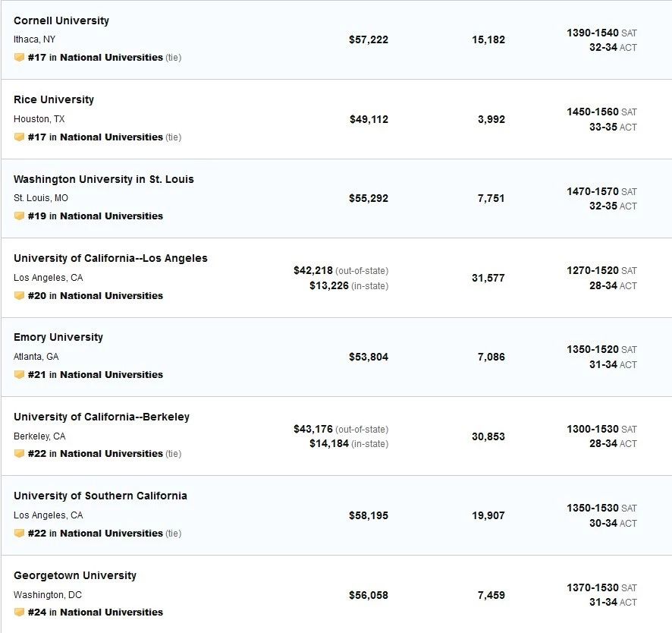Viewport: 672px width, 633px height.
Task: Click the badge icon for Washington University ranking
Action: pyautogui.click(x=19, y=216)
